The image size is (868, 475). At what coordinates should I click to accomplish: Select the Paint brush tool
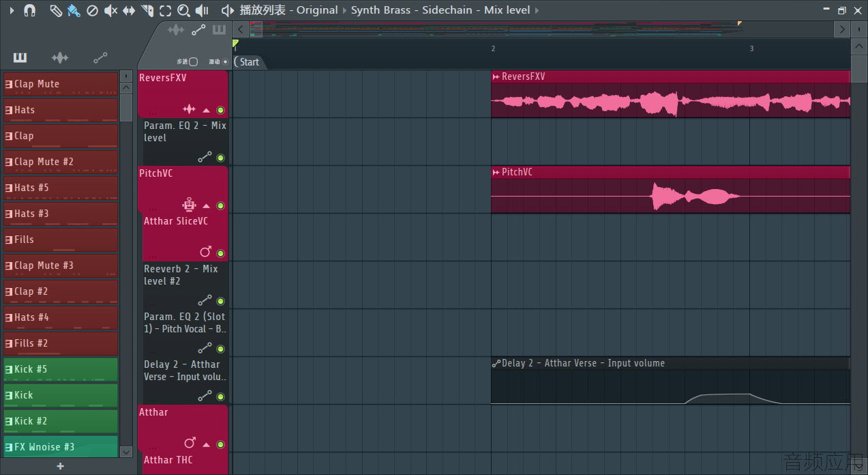coord(74,10)
